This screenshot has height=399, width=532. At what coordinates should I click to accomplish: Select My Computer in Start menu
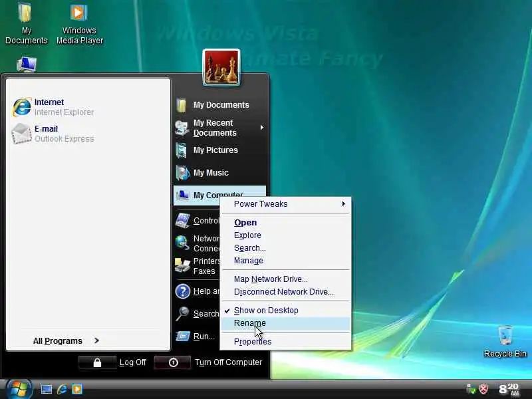point(219,195)
